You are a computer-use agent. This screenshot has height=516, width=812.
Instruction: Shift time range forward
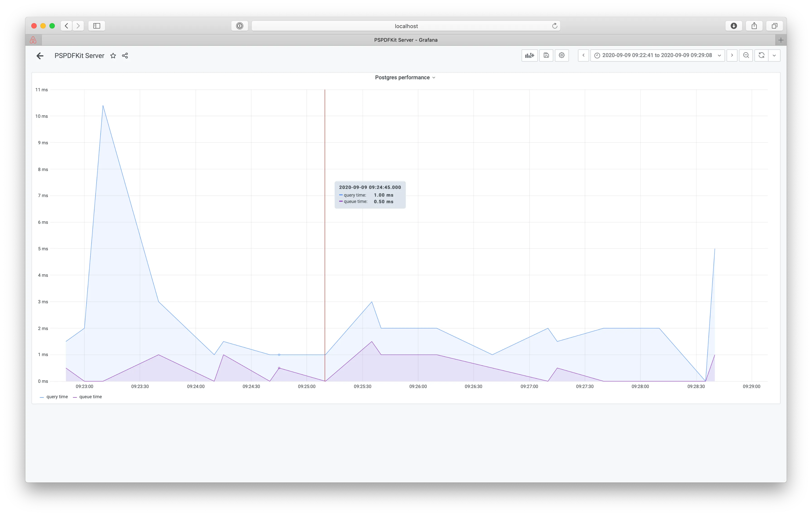(x=732, y=55)
